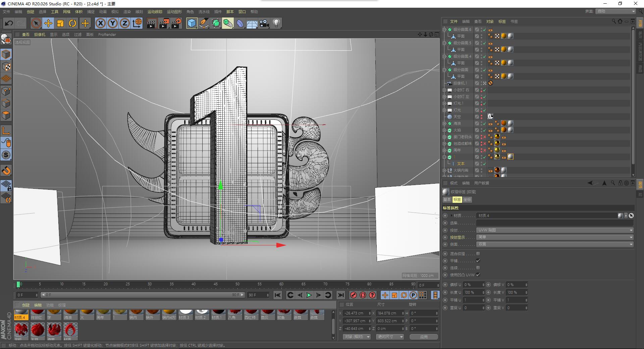The width and height of the screenshot is (644, 349).
Task: Open the light object icon
Action: pos(276,23)
